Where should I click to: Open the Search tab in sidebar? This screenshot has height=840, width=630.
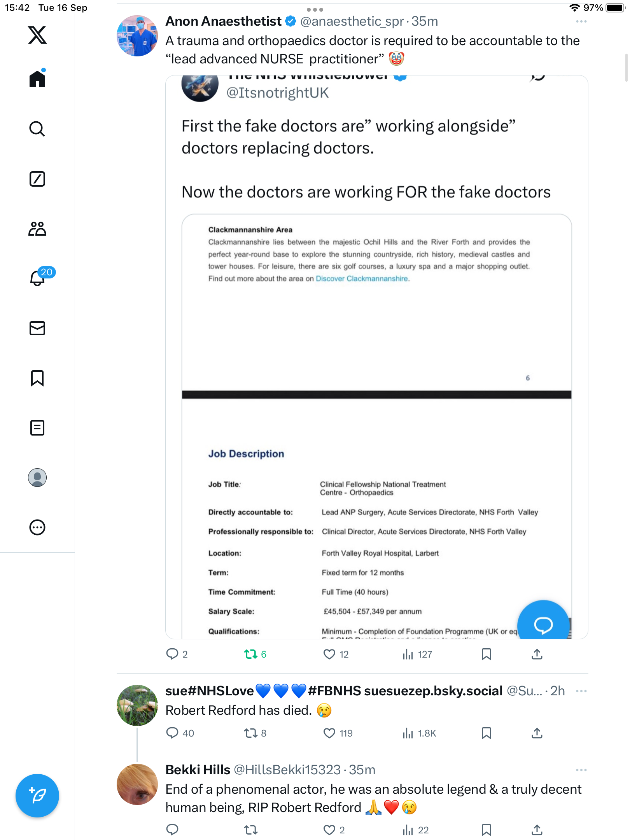[x=37, y=129]
